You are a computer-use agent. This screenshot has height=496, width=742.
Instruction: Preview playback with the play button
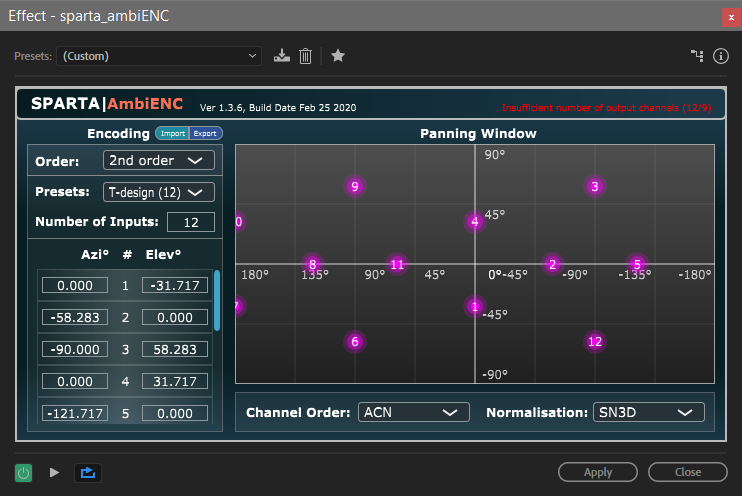(x=54, y=472)
